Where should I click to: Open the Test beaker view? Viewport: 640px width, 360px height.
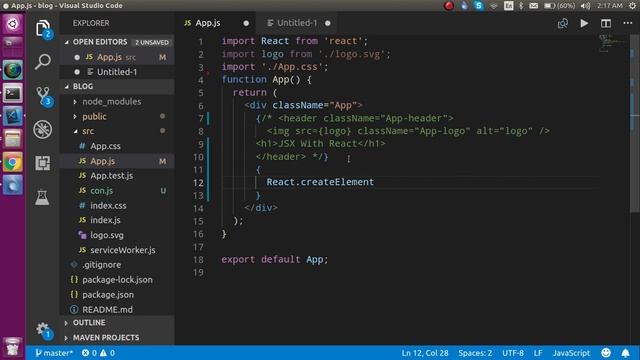pos(42,197)
